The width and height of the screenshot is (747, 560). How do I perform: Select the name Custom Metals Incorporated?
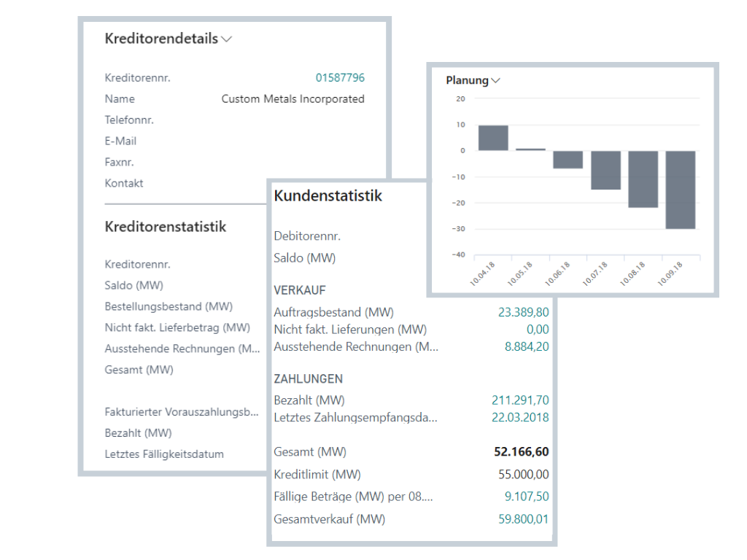click(293, 99)
